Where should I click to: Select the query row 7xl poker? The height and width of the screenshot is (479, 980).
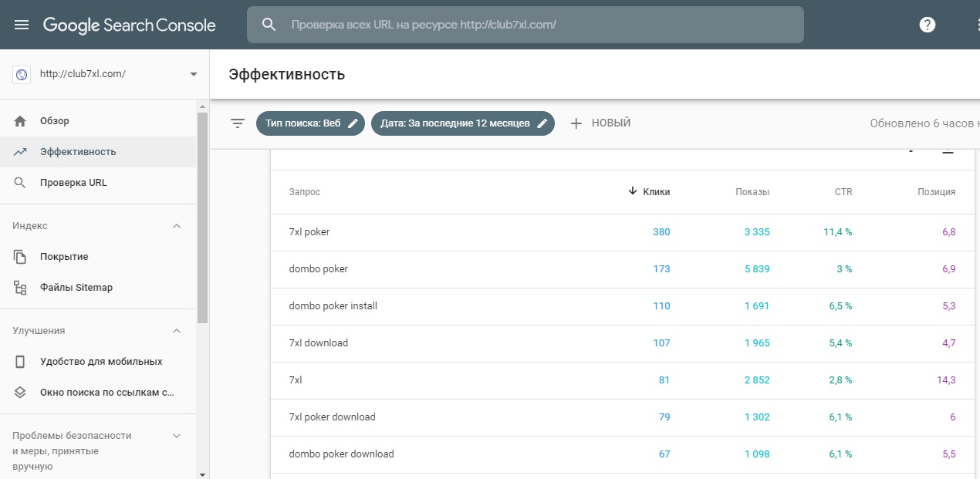(x=622, y=232)
